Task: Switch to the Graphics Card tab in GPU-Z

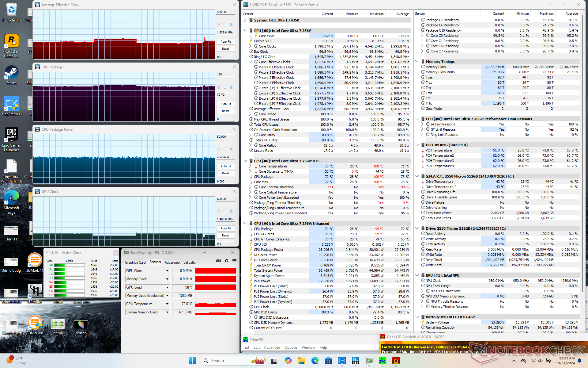Action: pos(135,263)
